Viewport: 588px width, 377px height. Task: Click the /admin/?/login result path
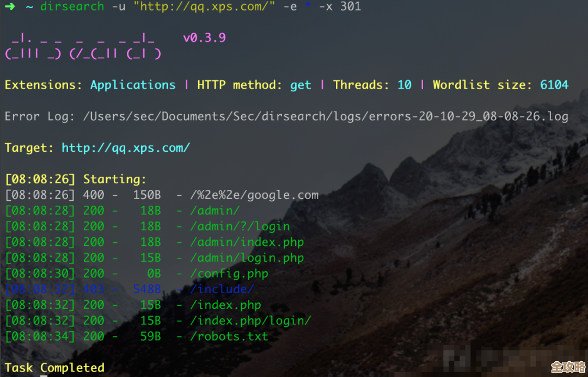click(240, 226)
